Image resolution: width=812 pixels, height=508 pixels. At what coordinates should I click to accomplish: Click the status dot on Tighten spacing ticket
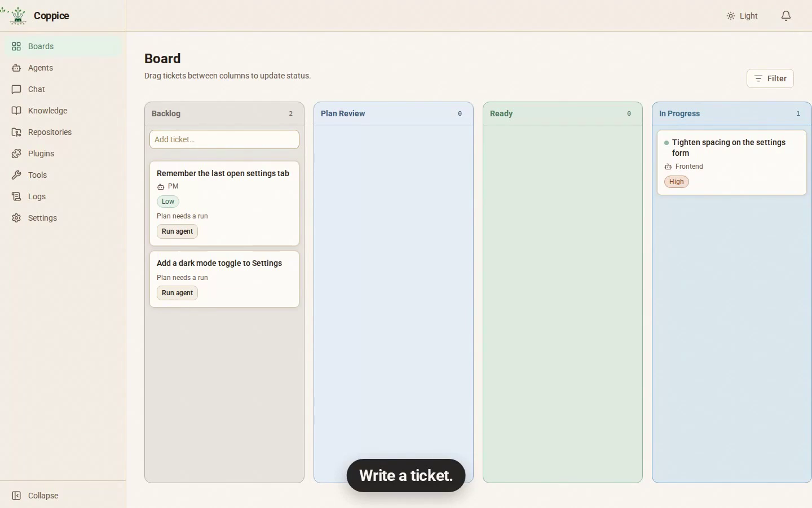(x=667, y=143)
